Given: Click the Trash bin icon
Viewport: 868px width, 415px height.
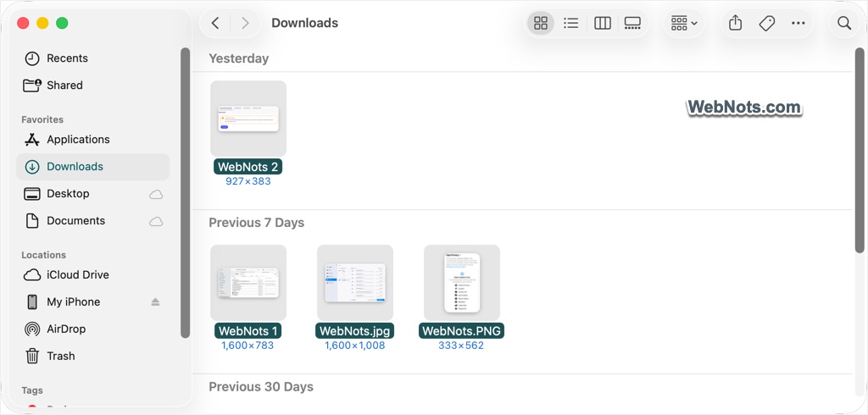Looking at the screenshot, I should point(32,356).
